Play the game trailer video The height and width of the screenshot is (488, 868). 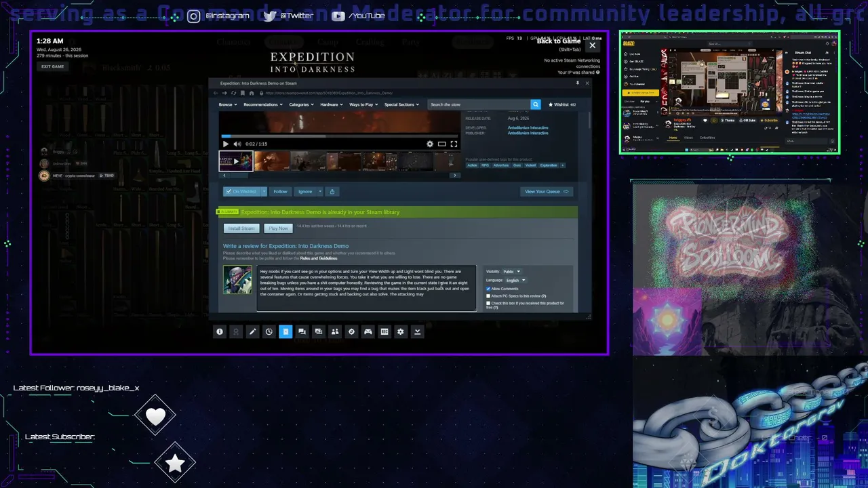[226, 144]
